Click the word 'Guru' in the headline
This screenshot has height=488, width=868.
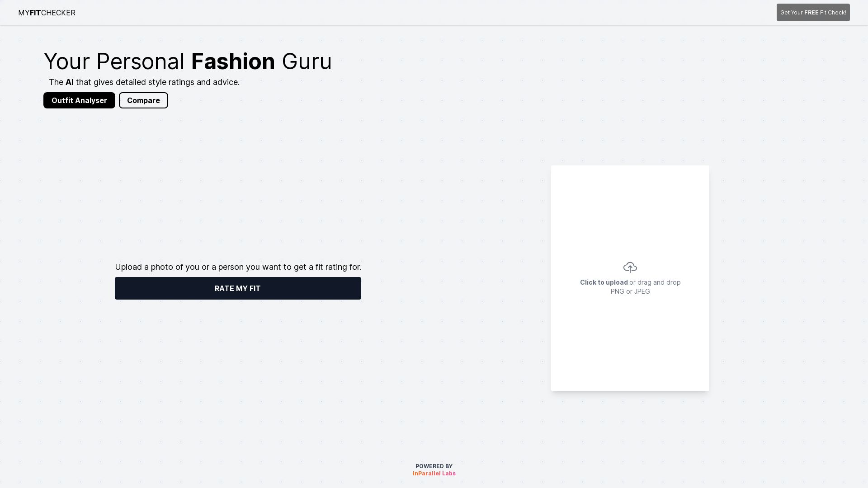pyautogui.click(x=307, y=61)
